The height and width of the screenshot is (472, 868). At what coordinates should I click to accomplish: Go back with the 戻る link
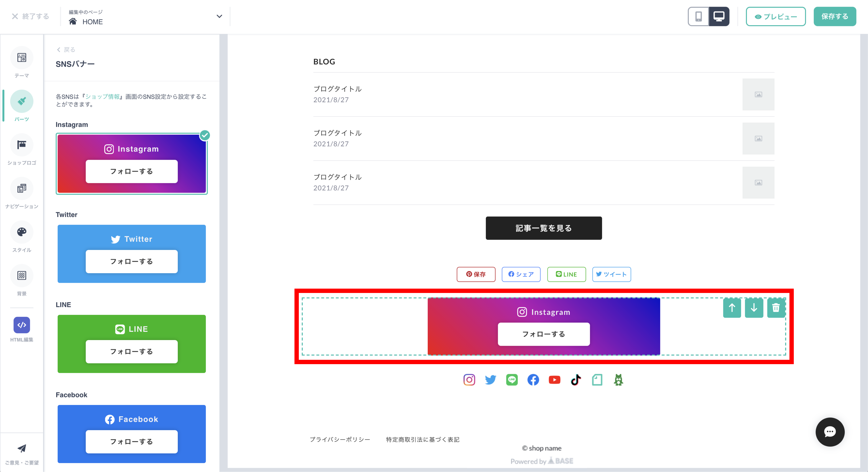click(x=66, y=49)
